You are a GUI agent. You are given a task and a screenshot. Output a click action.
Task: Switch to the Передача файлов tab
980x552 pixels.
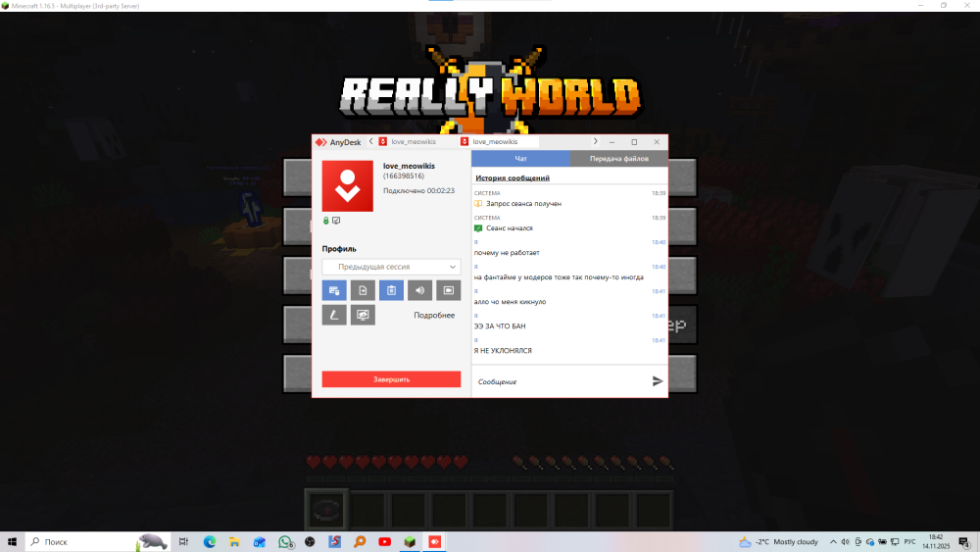point(618,159)
